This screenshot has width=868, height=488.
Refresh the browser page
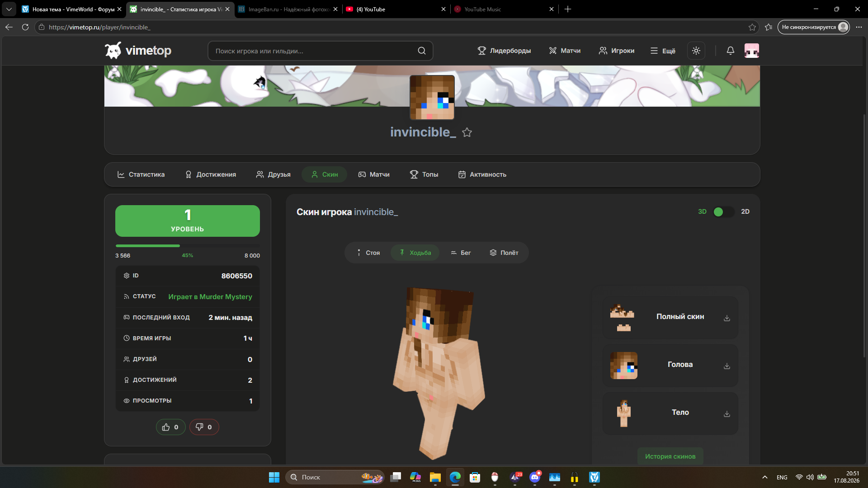point(25,27)
